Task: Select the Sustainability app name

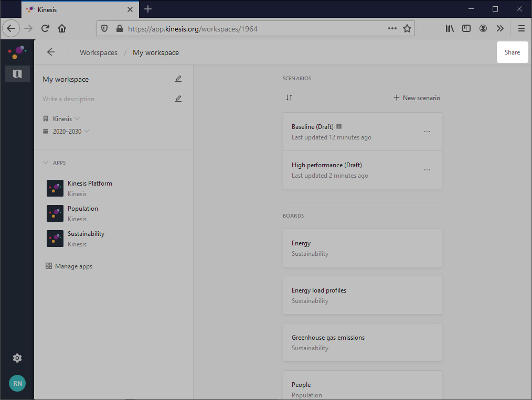Action: coord(86,234)
